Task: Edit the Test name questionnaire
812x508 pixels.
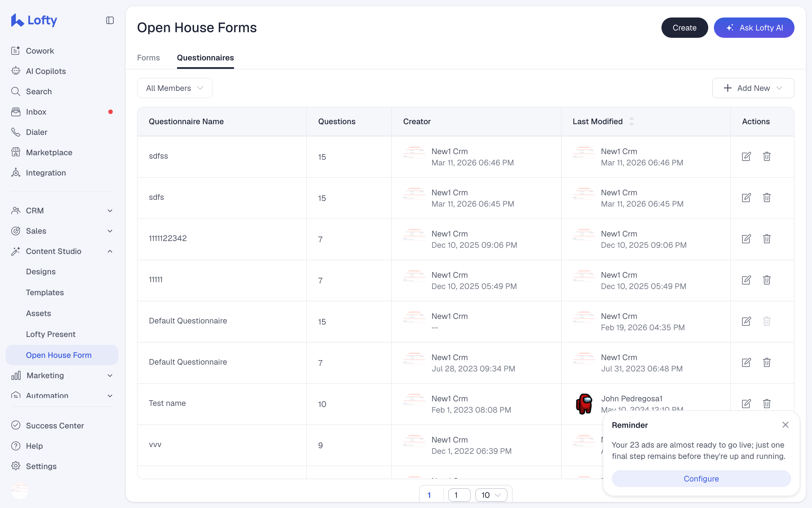Action: [x=746, y=404]
